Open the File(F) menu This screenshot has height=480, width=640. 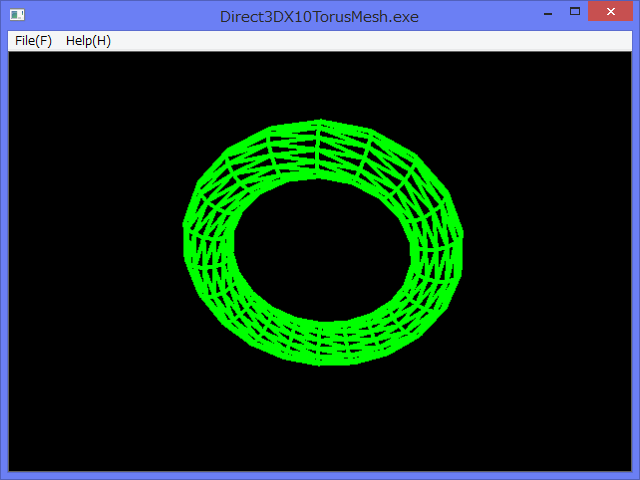(x=33, y=41)
